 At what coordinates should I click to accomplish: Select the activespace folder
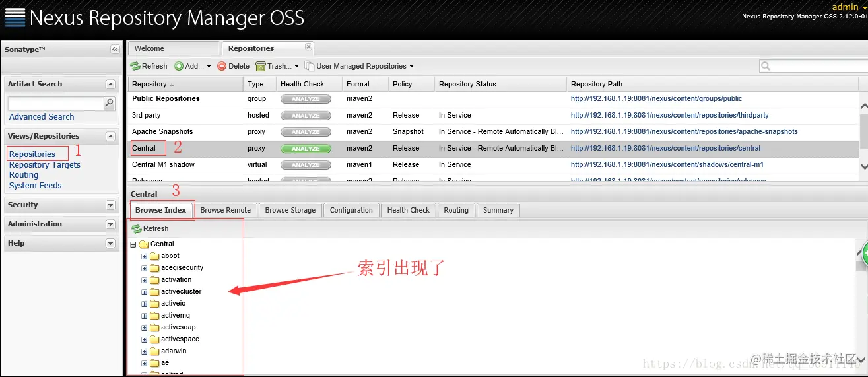coord(180,339)
